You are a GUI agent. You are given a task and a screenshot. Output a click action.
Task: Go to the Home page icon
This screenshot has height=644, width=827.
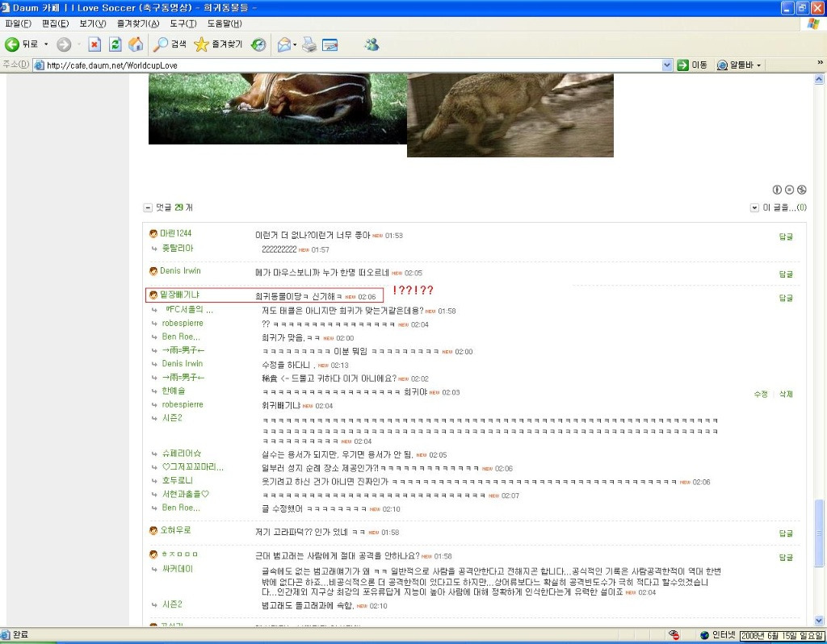pos(136,44)
